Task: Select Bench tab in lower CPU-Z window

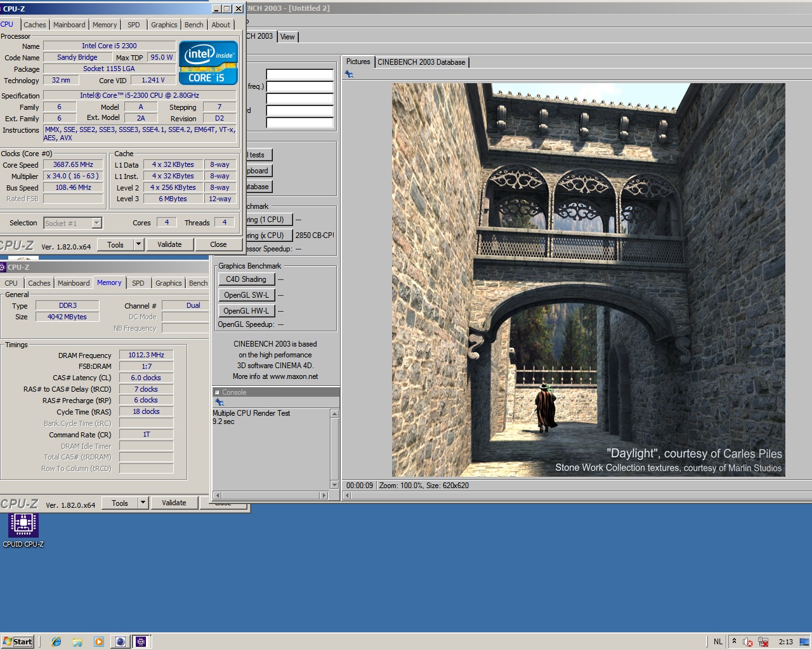Action: pos(198,283)
